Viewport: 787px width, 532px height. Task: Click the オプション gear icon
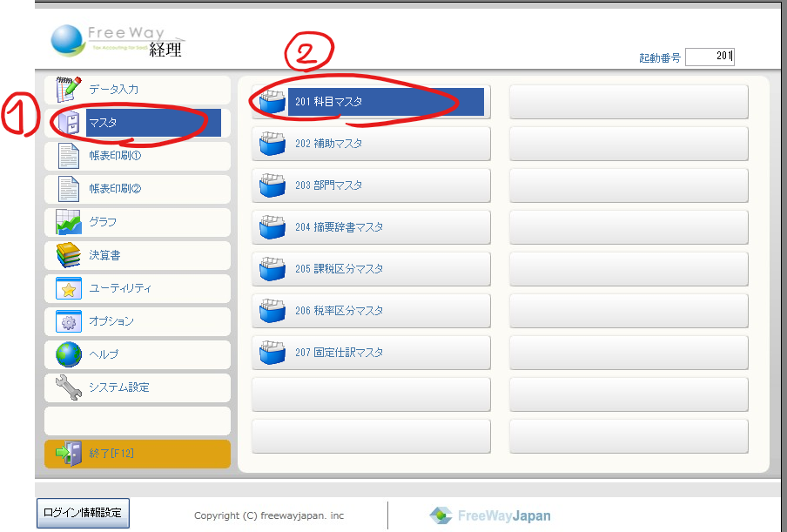[68, 321]
